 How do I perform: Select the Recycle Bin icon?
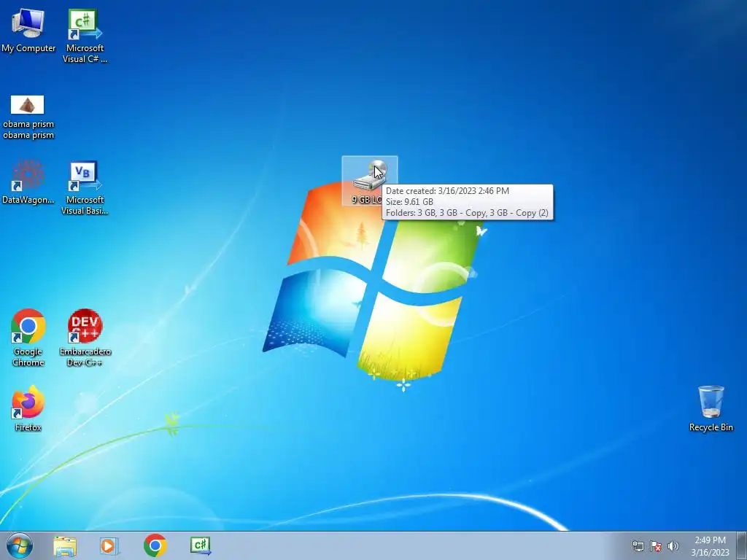(x=711, y=408)
